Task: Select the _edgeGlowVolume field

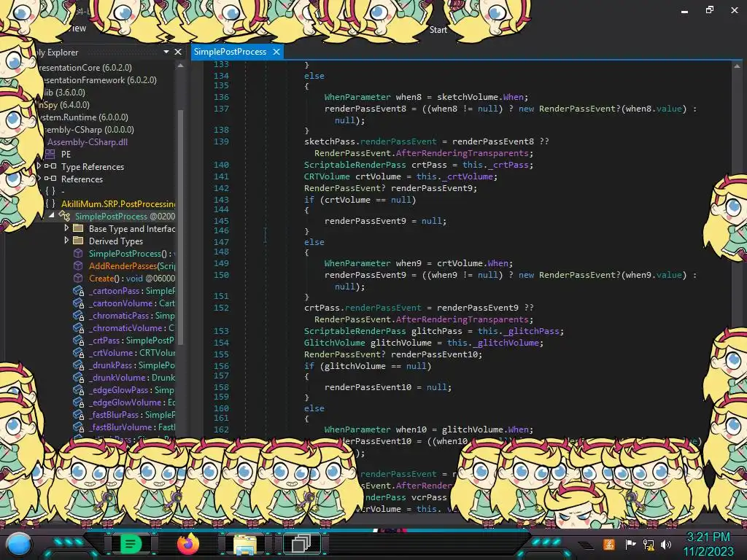Action: [x=132, y=402]
